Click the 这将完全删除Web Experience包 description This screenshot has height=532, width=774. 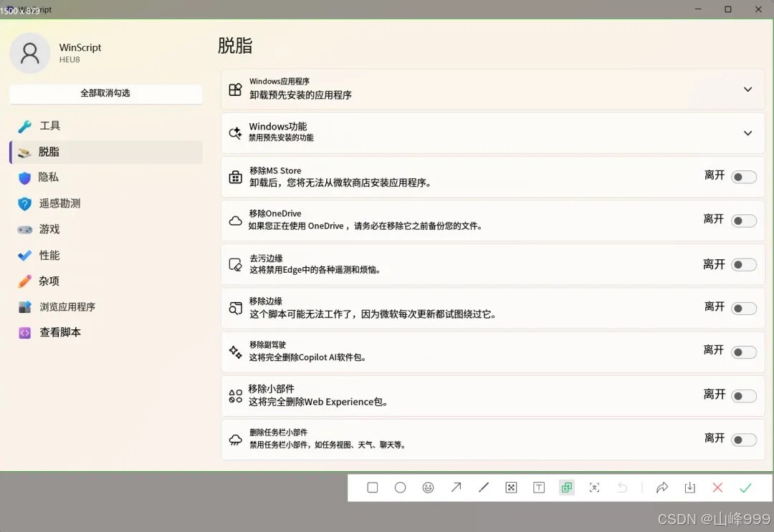tap(318, 402)
